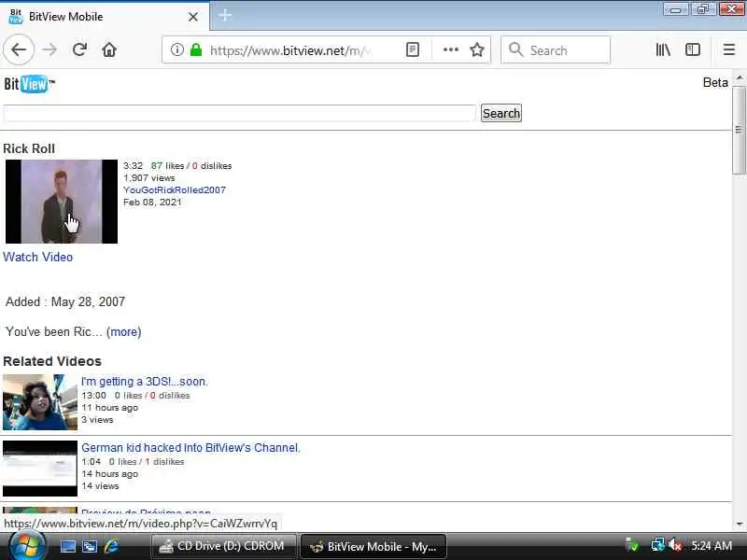Click the green padlock security icon

coord(196,49)
